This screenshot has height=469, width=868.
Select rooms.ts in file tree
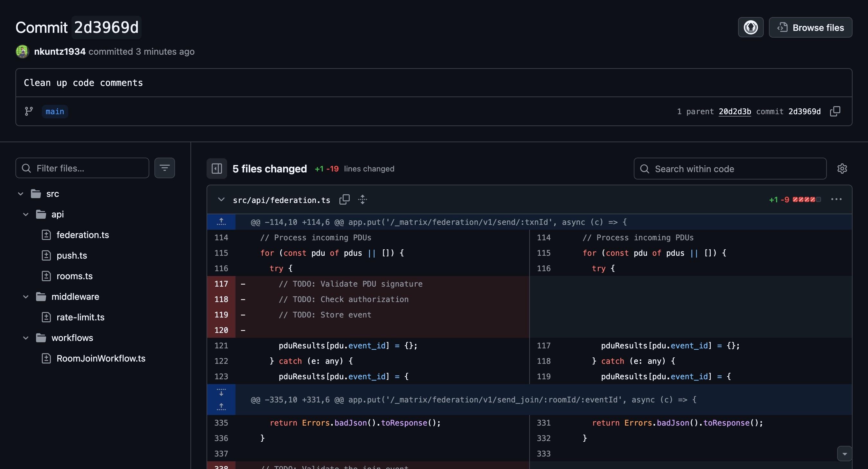[74, 276]
